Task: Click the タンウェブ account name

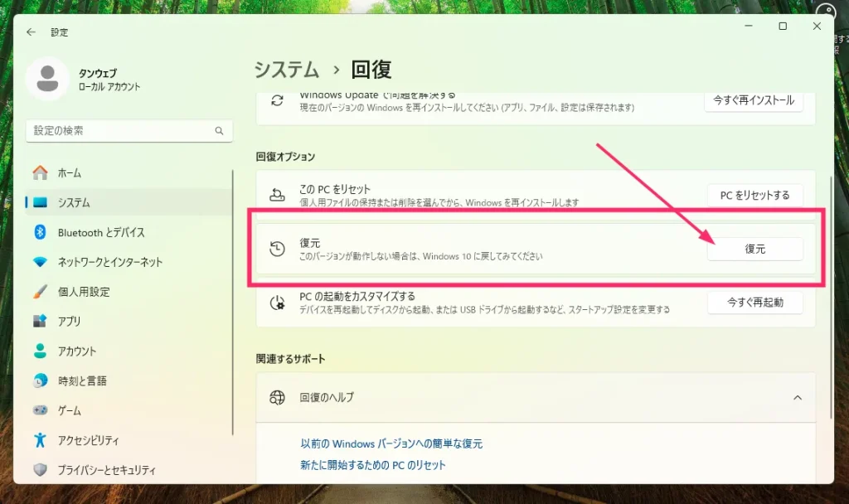Action: click(x=98, y=74)
